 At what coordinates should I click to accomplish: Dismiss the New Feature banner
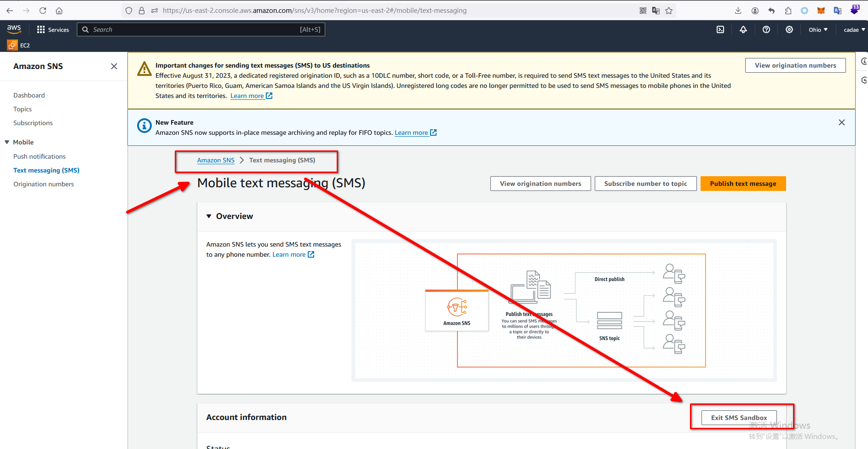841,122
